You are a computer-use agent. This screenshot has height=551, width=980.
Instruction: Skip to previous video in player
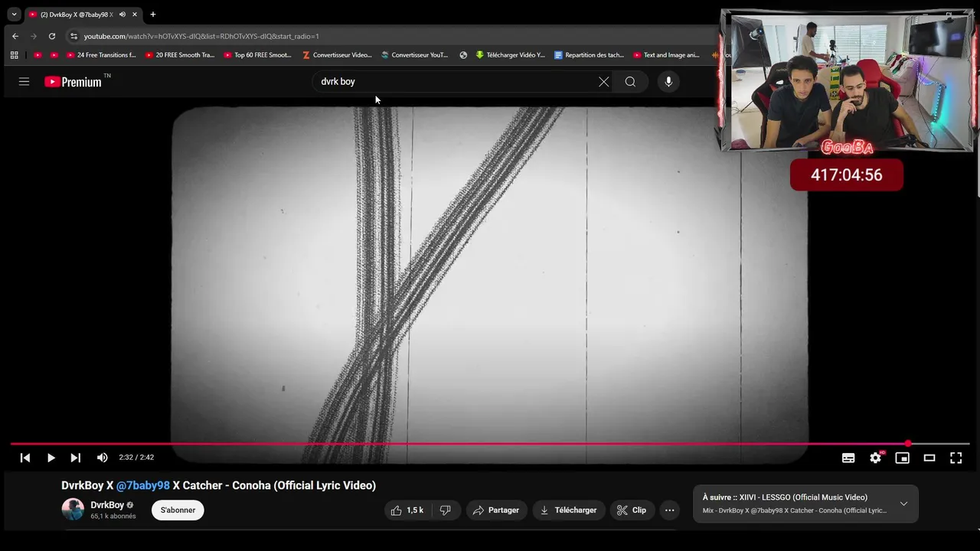[x=25, y=458]
